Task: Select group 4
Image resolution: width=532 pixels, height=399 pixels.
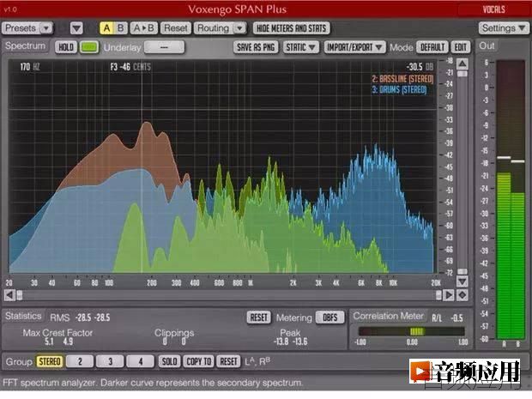Action: (x=140, y=361)
